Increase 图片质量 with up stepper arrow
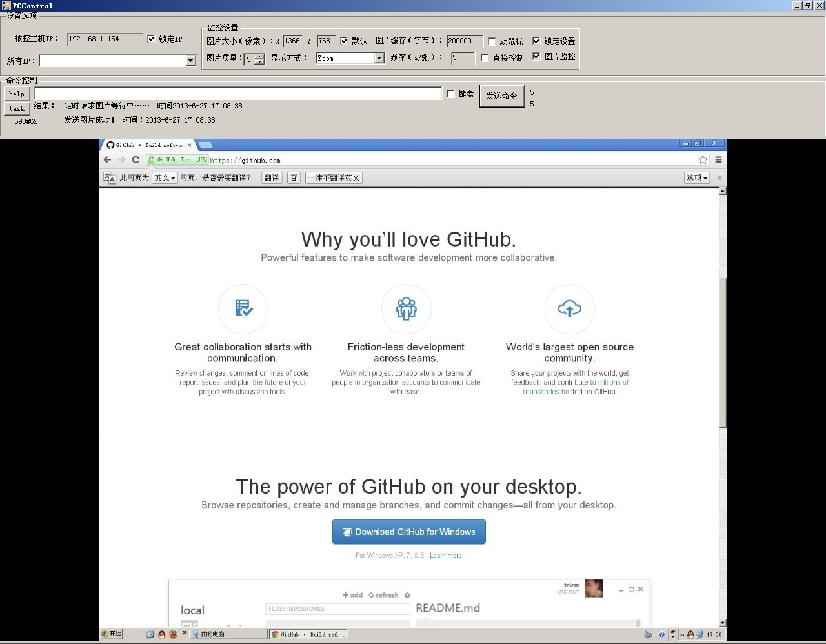Screen dimensions: 826x644 (x=259, y=56)
